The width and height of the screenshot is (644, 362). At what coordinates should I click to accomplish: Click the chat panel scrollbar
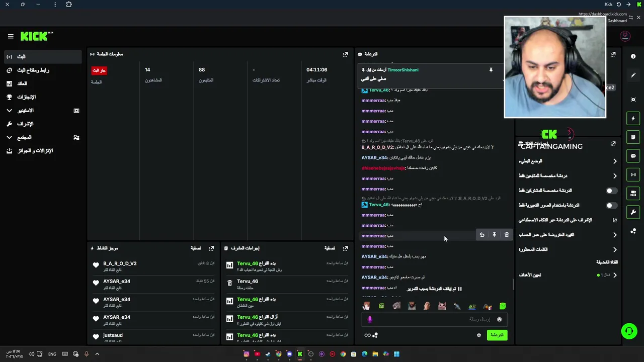tap(513, 285)
